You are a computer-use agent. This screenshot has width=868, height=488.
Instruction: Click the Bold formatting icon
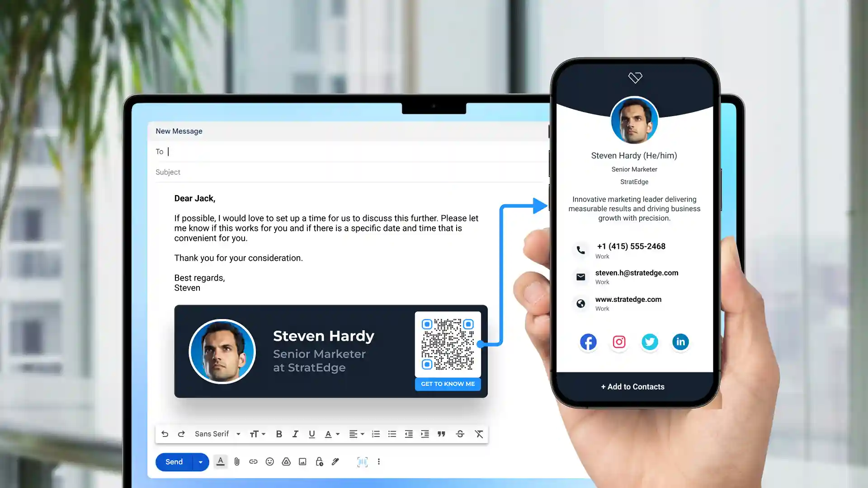pos(278,434)
